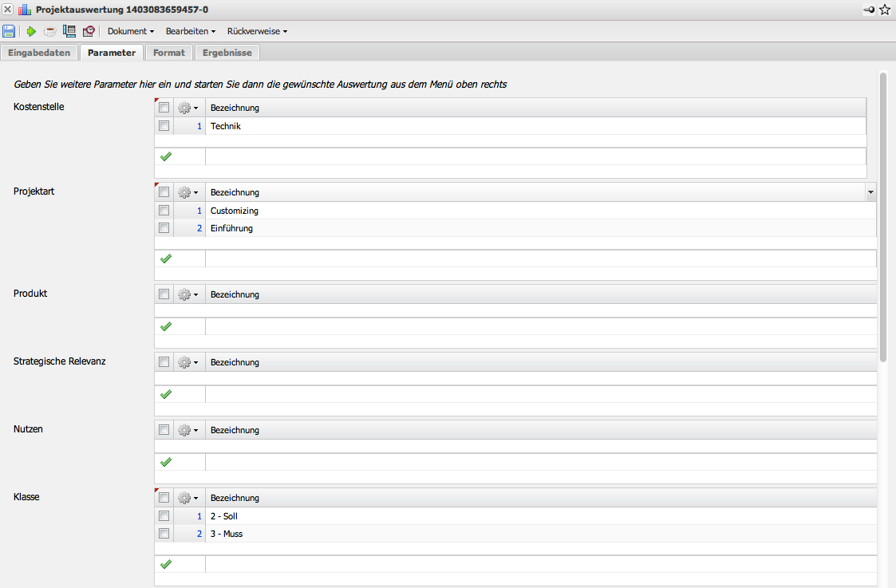Switch to the Eingabedaten tab

[39, 53]
